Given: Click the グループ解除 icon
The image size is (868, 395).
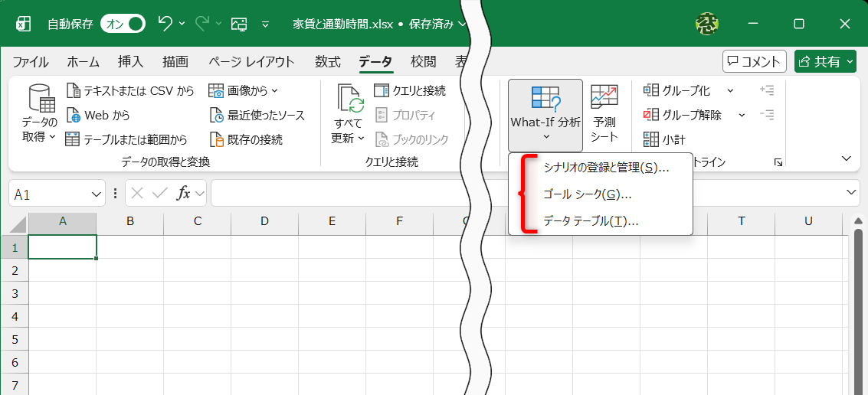Looking at the screenshot, I should 651,115.
